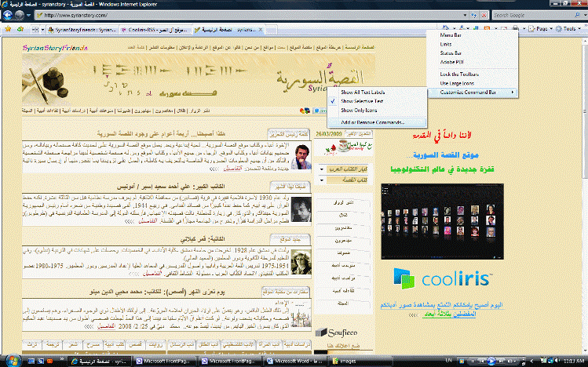The height and width of the screenshot is (367, 588).
Task: Expand the address bar history dropdown
Action: tap(465, 16)
